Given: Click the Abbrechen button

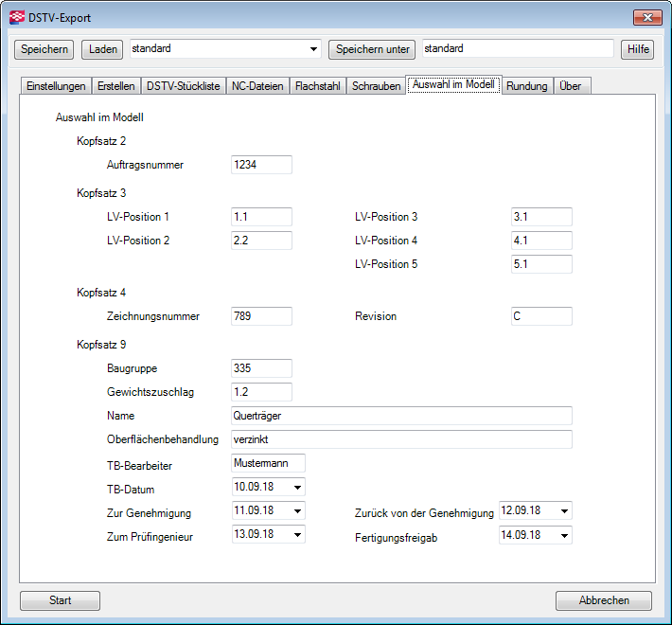Looking at the screenshot, I should point(603,600).
